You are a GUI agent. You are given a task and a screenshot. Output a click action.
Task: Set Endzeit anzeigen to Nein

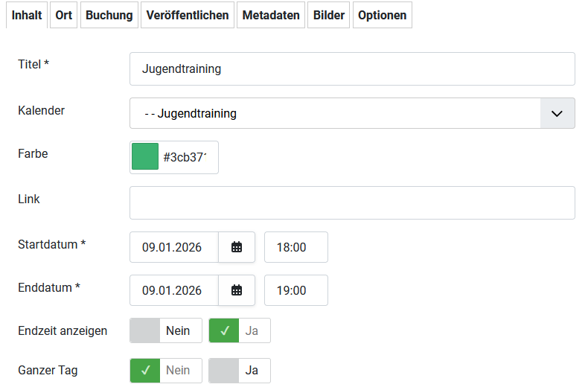[x=166, y=330]
